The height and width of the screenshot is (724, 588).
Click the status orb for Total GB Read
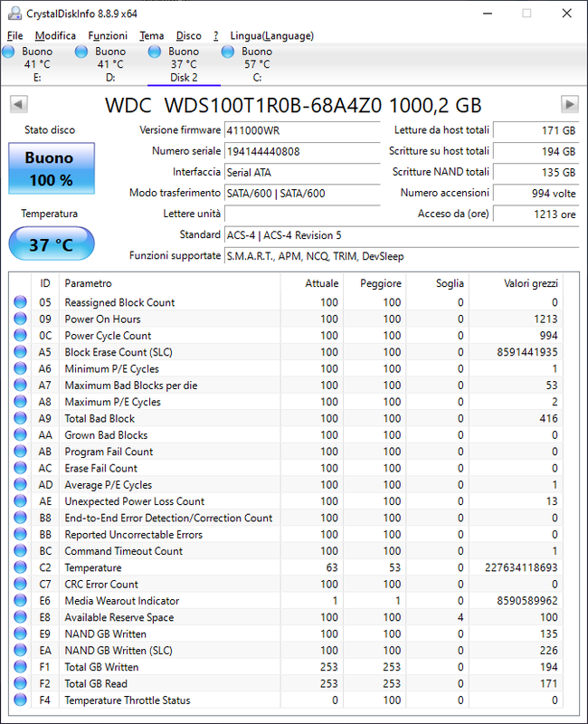point(20,683)
